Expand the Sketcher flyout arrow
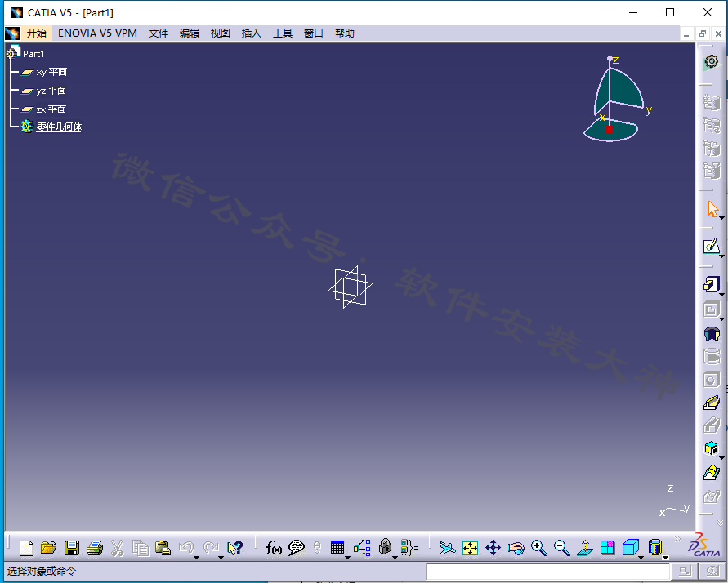Viewport: 728px width, 583px height. [721, 256]
